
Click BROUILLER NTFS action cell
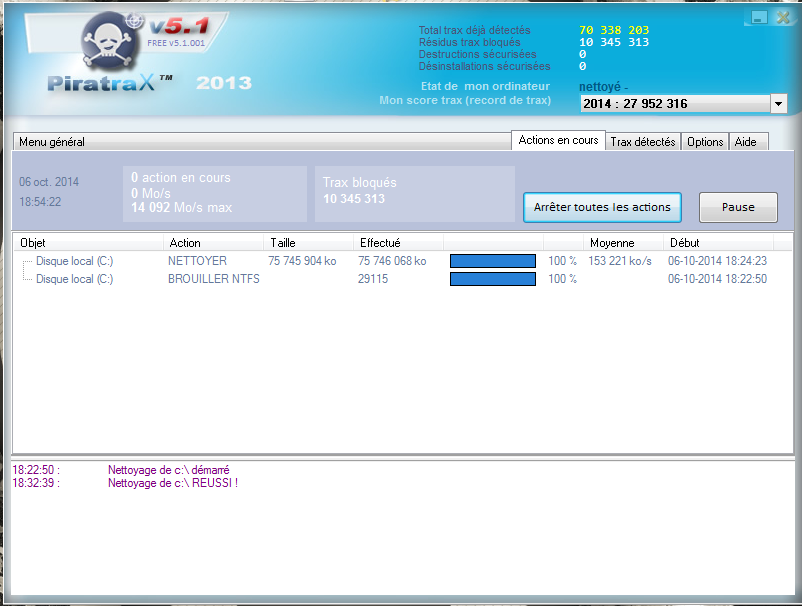point(214,279)
